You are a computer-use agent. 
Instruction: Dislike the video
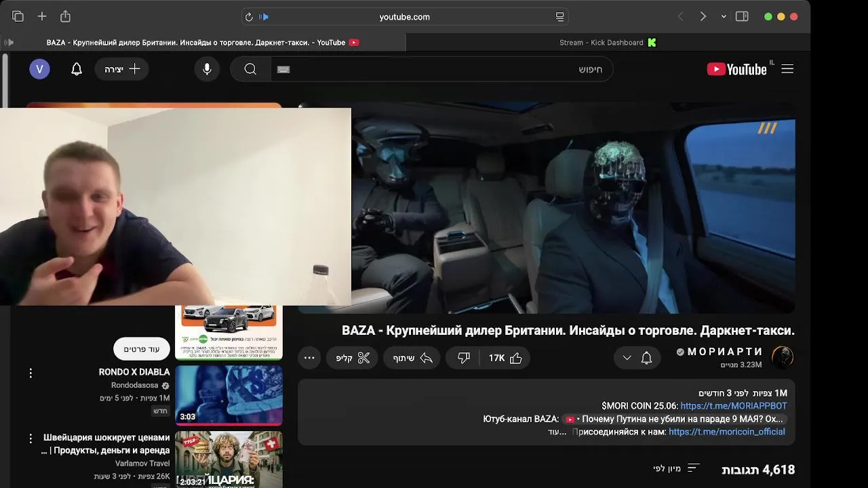click(464, 358)
